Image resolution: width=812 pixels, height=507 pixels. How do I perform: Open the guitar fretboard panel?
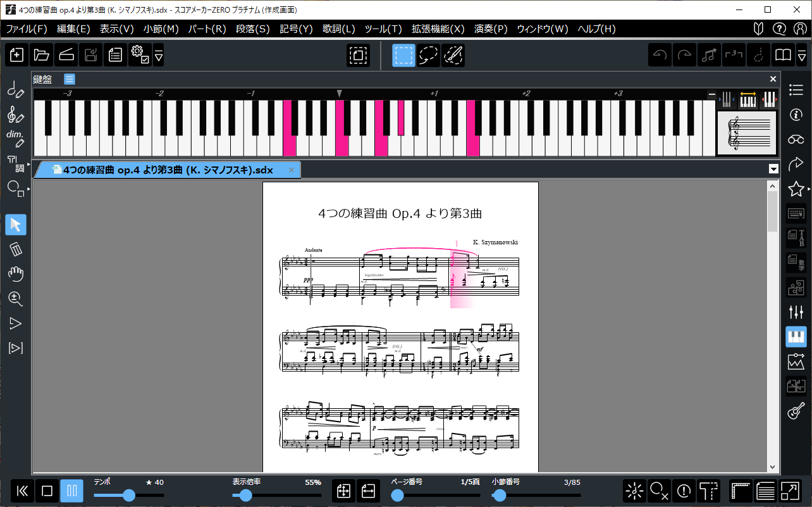pos(796,411)
